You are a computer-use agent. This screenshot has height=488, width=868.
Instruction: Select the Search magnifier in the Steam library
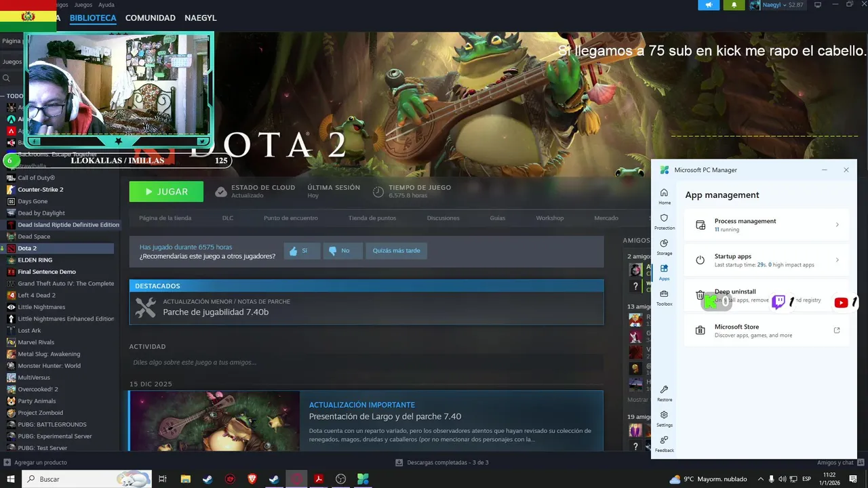(5, 79)
